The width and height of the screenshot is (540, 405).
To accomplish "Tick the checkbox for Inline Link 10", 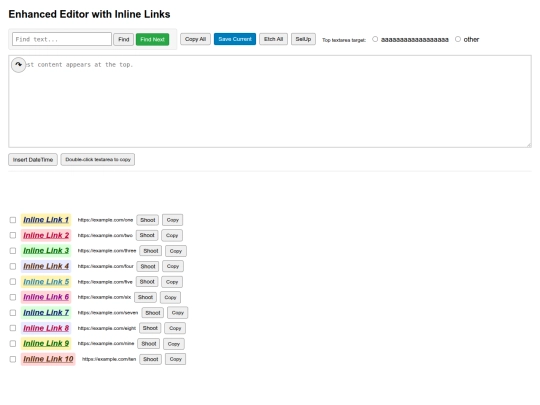I will click(13, 359).
